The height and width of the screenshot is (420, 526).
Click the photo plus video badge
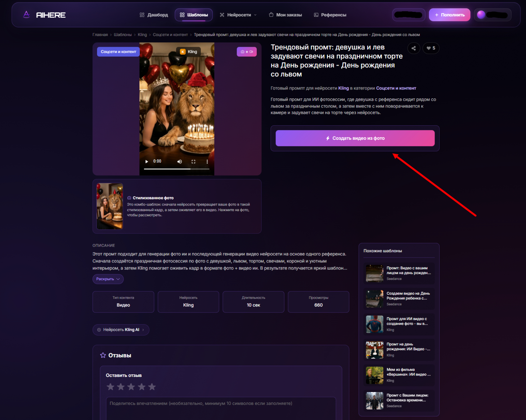pos(247,52)
